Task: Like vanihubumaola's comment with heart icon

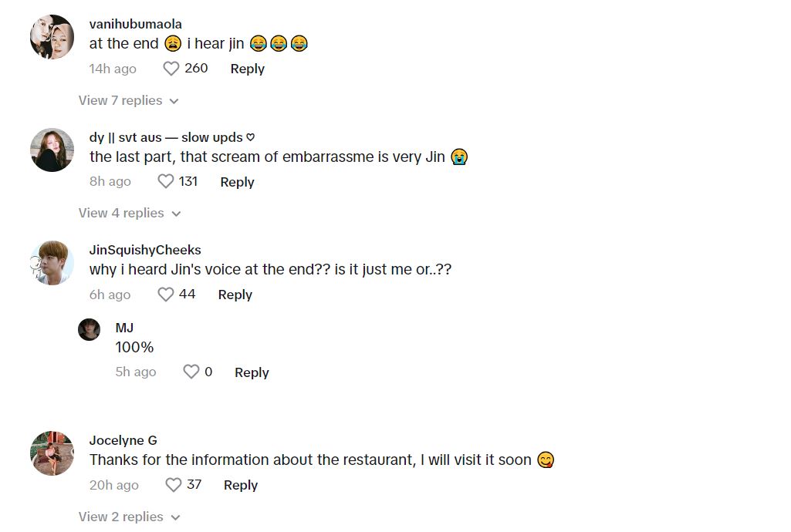Action: point(171,69)
